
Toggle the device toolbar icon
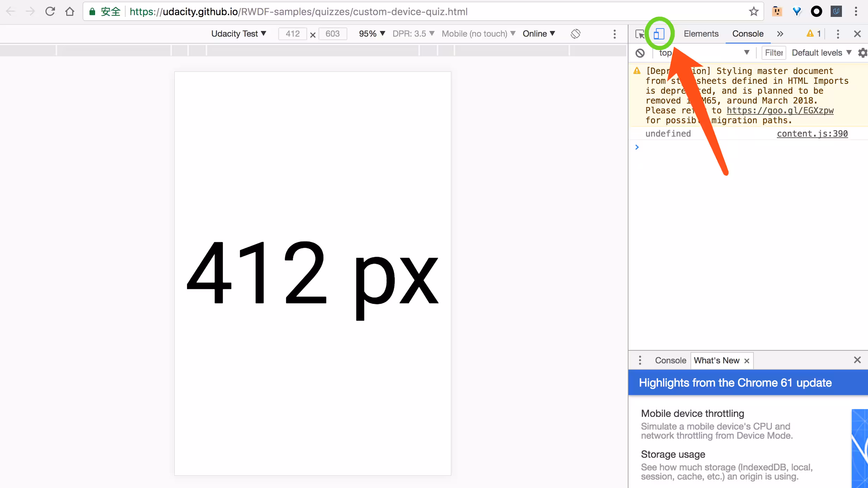click(659, 34)
